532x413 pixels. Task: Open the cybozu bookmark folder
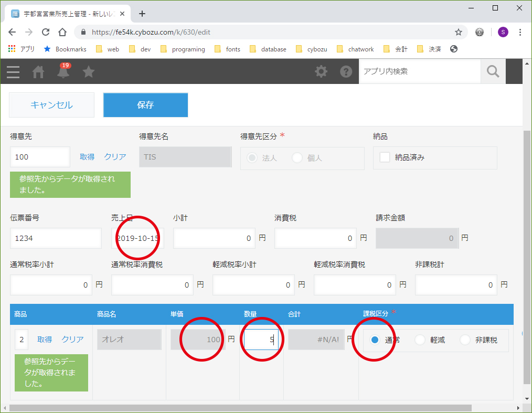point(312,49)
